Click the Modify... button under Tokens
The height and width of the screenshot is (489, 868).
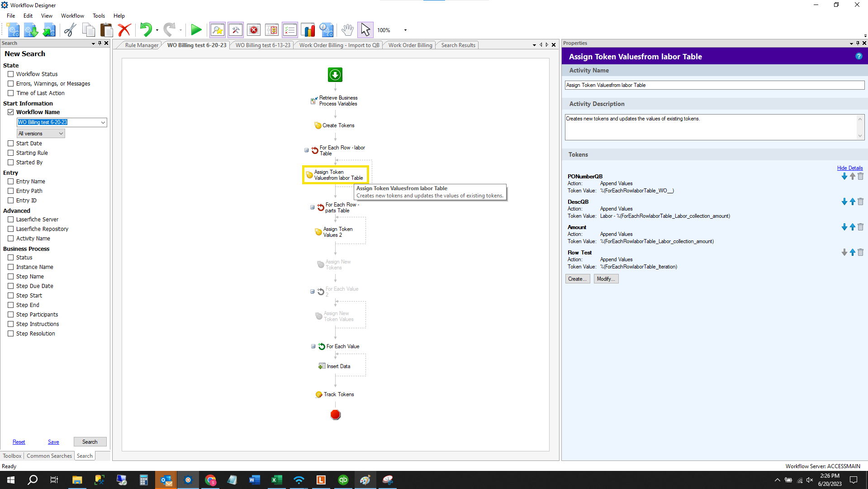click(x=606, y=279)
